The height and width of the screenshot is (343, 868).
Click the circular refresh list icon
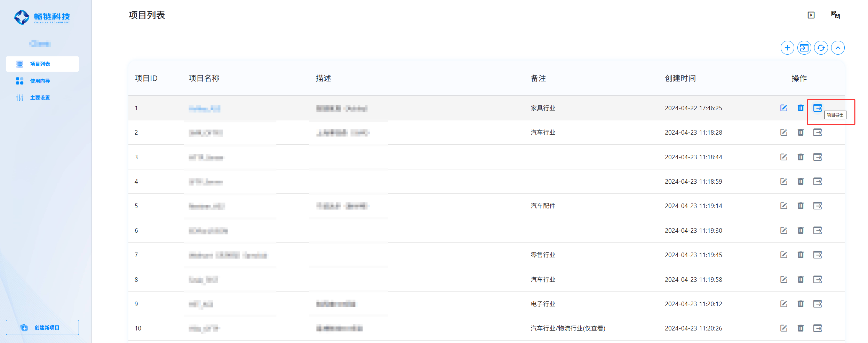(x=821, y=48)
